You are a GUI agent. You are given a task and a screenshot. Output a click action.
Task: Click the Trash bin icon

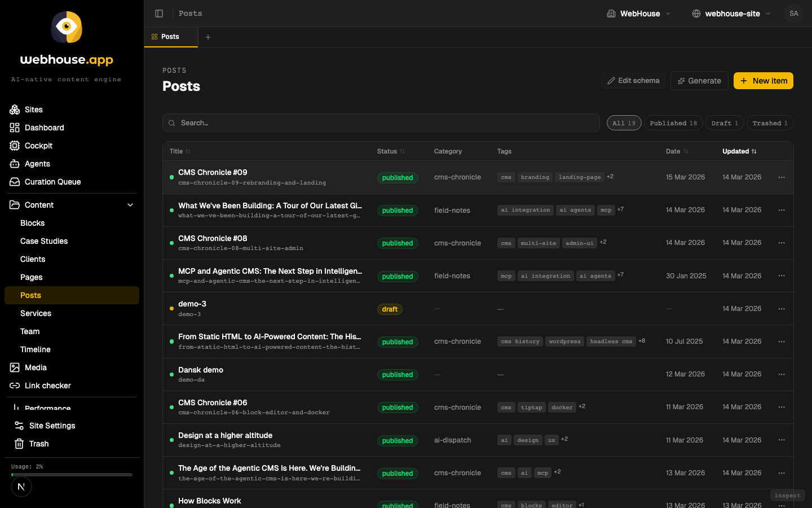pos(19,444)
